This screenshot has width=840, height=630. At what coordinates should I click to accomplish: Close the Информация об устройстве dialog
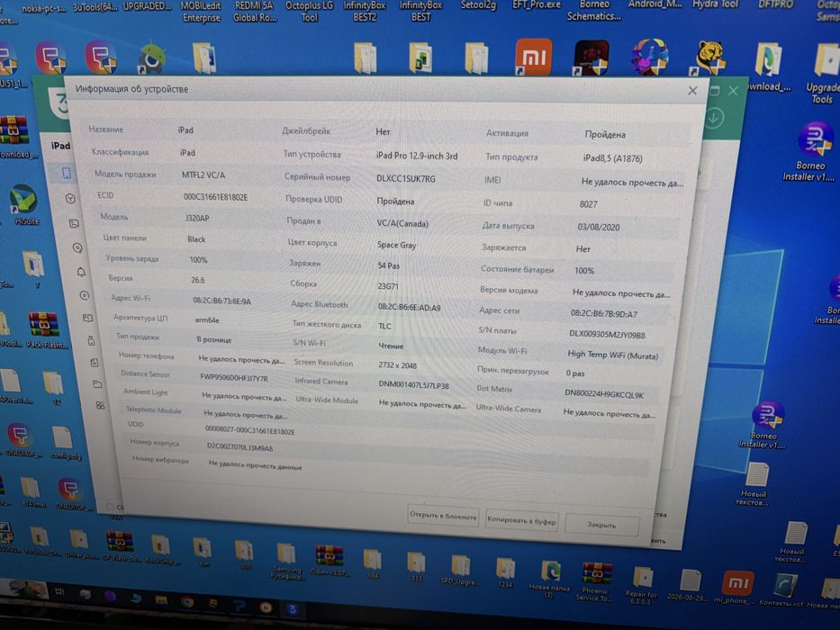692,91
